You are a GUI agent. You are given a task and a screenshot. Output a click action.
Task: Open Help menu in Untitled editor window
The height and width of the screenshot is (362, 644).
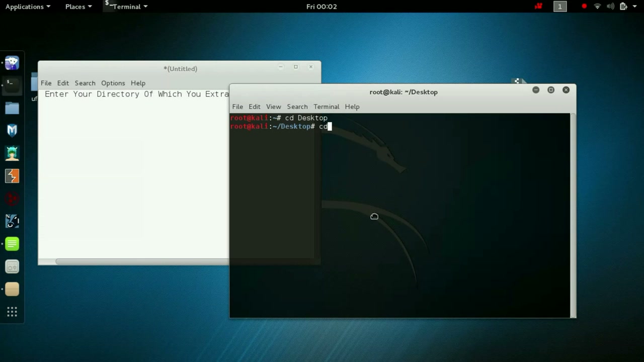tap(138, 83)
